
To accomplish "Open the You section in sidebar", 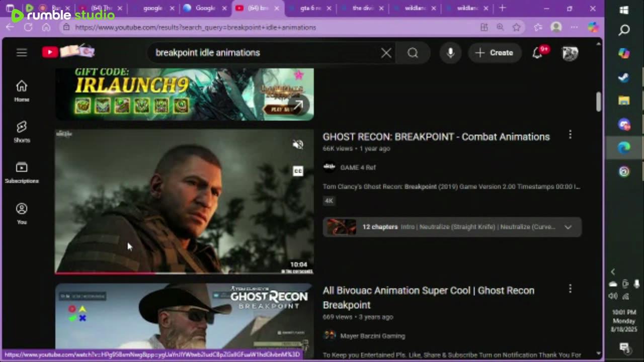I will (22, 214).
